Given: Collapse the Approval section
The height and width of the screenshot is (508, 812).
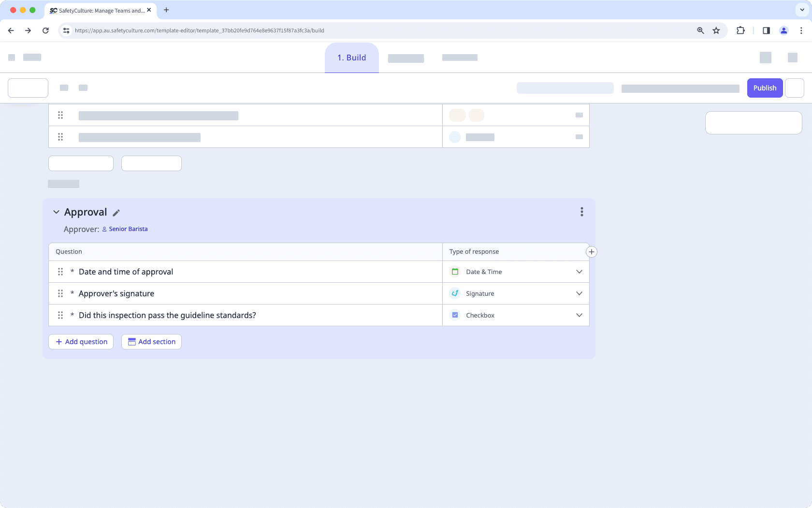Looking at the screenshot, I should click(x=56, y=212).
